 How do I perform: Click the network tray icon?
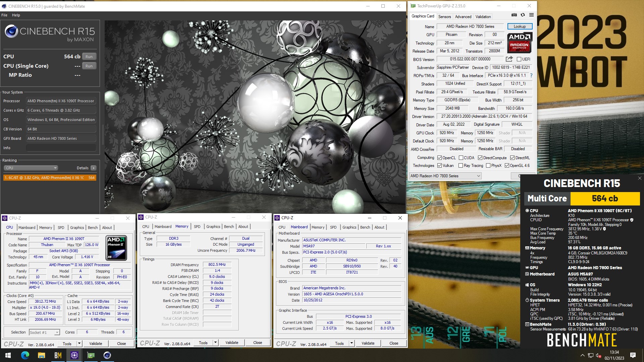coord(591,355)
